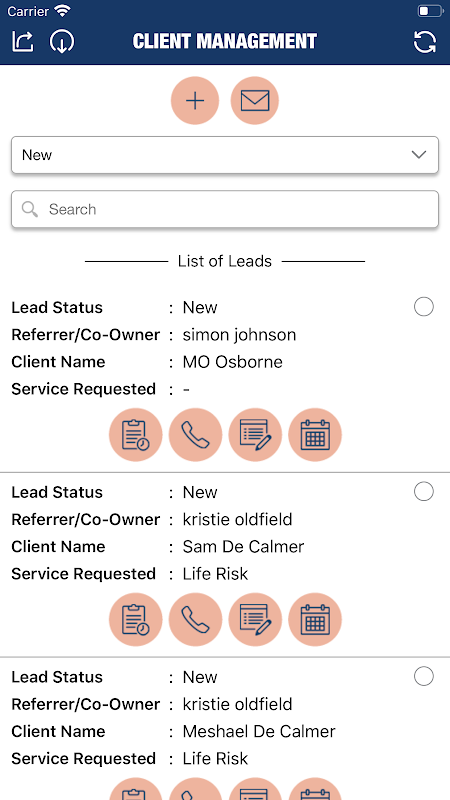Refresh the client list with sync icon

pos(424,41)
